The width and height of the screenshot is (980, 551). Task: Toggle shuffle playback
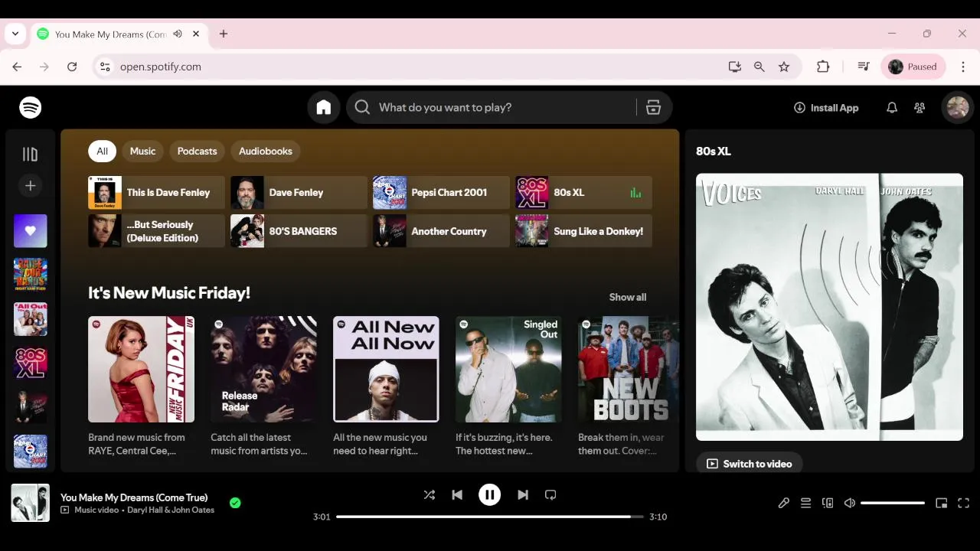pyautogui.click(x=430, y=495)
